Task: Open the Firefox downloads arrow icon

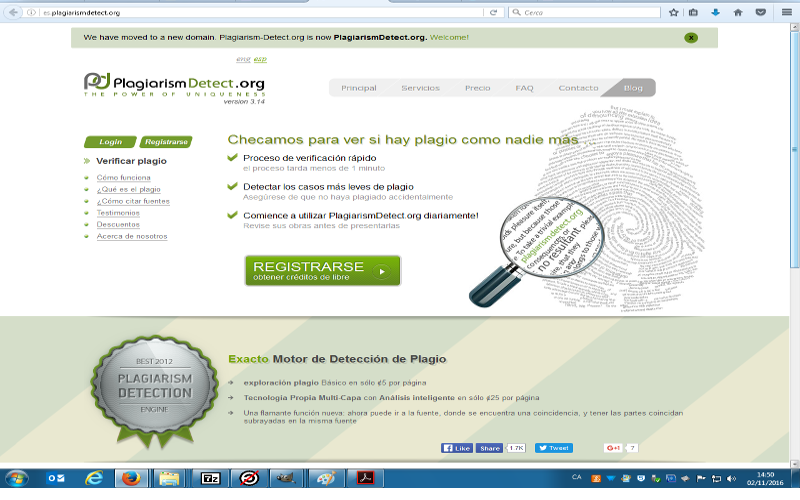Action: [716, 12]
